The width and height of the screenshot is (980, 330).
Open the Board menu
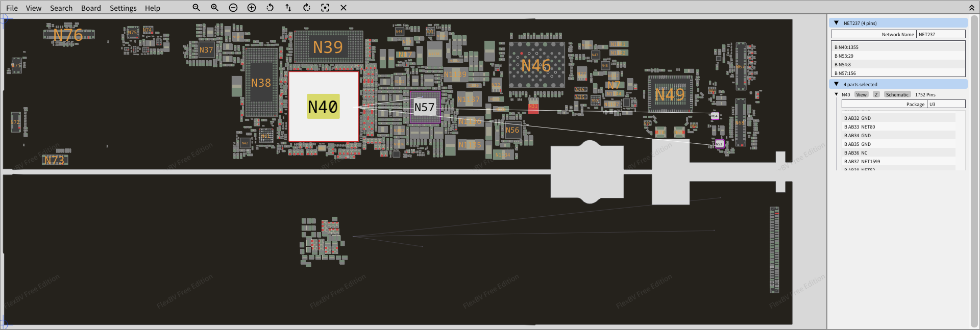coord(91,8)
